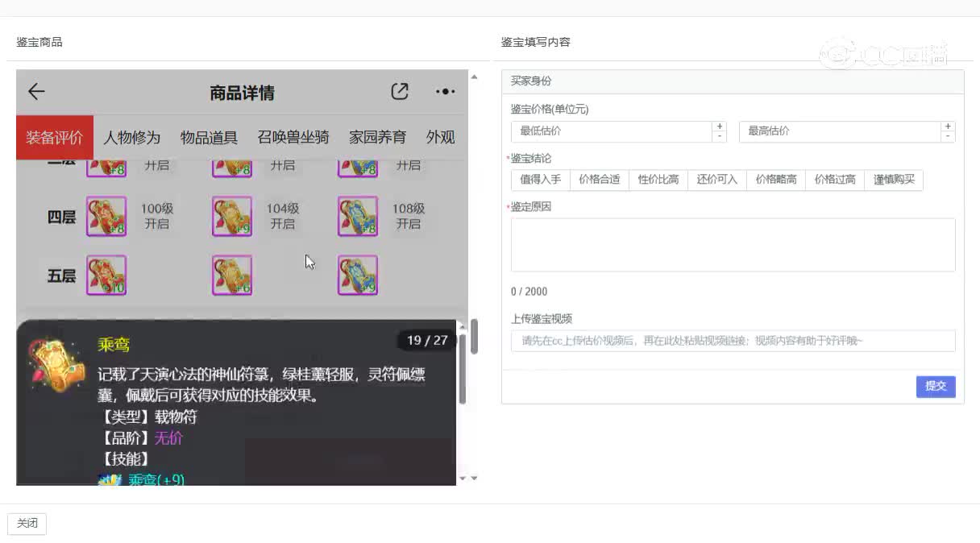Screen dimensions: 980x543
Task: Decrease 最高估价 with the minus stepper
Action: point(948,137)
